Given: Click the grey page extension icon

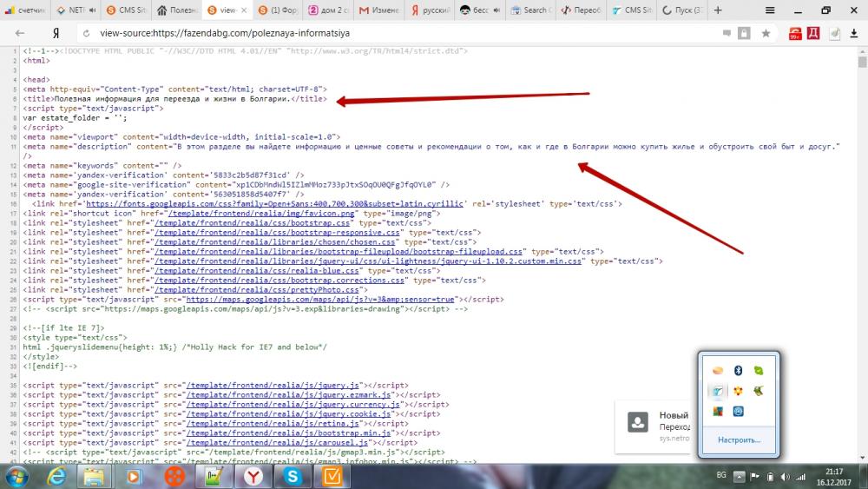Looking at the screenshot, I should point(835,33).
